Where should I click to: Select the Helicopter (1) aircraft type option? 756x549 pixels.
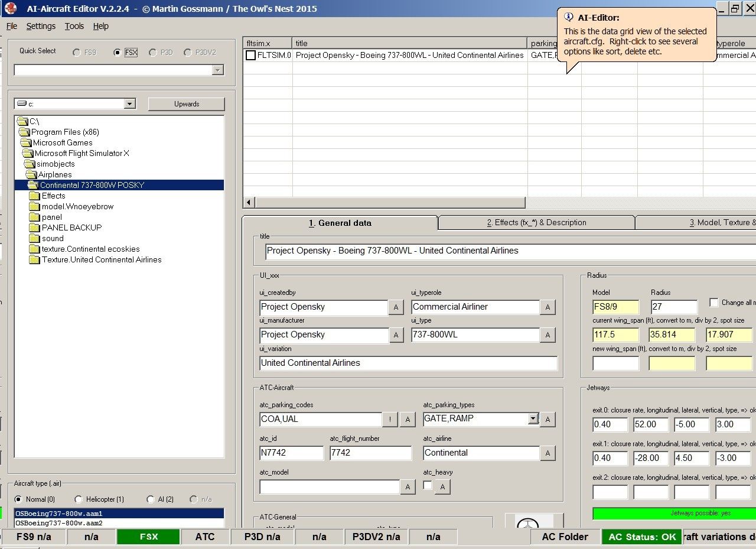(79, 499)
